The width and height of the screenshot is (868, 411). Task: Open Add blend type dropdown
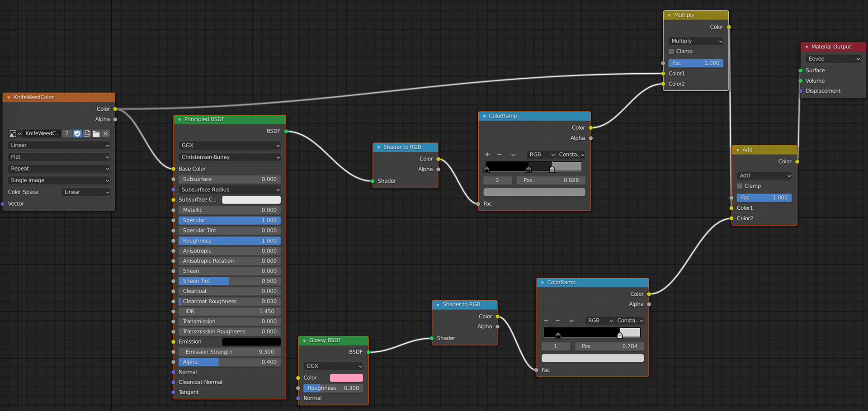tap(764, 176)
